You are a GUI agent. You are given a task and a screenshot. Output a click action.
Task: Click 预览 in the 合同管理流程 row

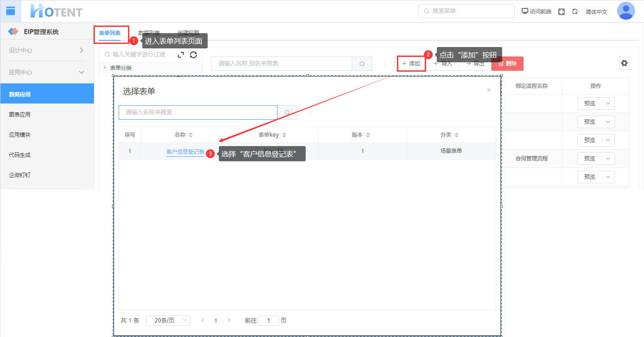coord(590,159)
